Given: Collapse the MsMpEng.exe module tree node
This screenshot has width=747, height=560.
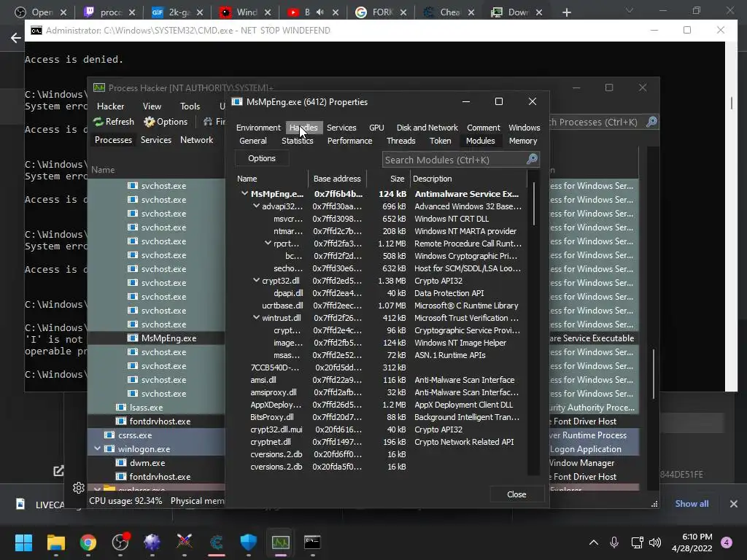Looking at the screenshot, I should (244, 193).
